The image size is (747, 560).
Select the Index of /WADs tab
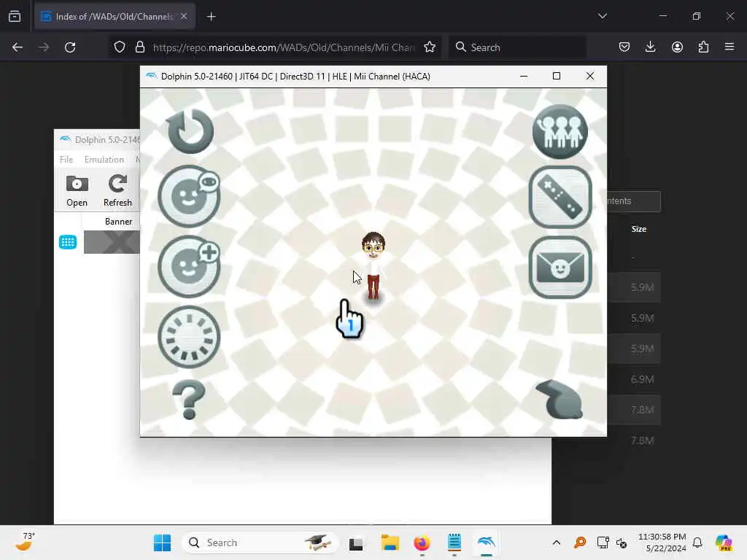tap(115, 17)
